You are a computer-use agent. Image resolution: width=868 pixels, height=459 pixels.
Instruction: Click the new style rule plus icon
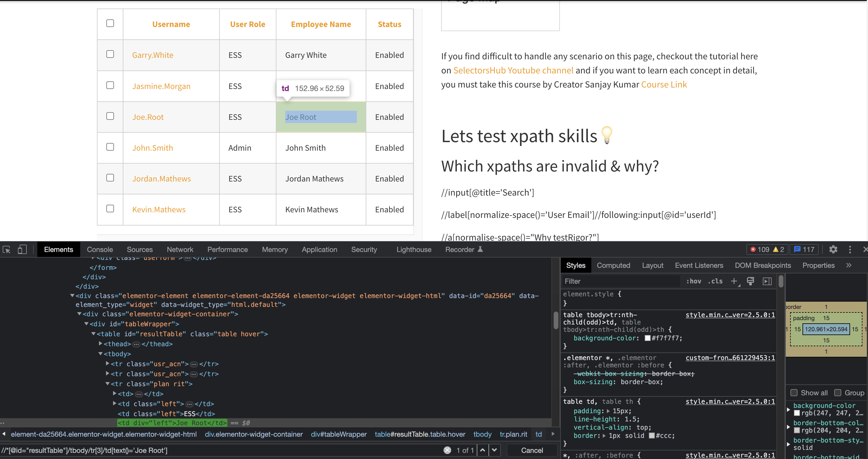[735, 281]
